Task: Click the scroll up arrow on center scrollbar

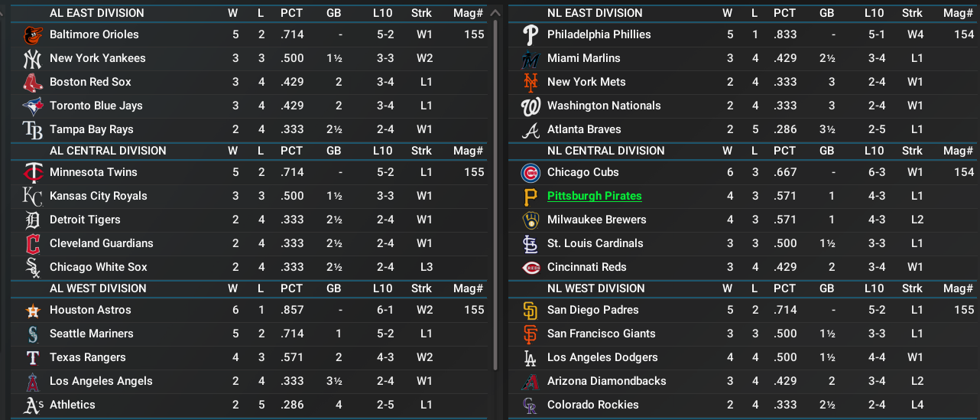Action: 497,12
